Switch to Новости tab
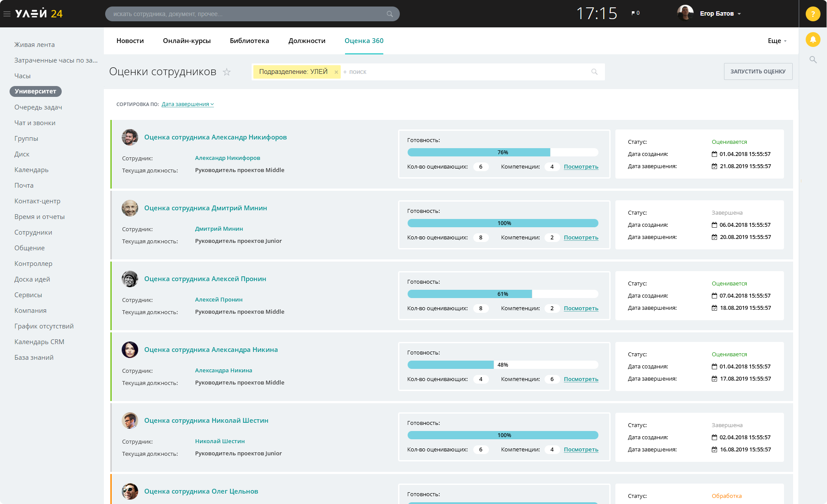The width and height of the screenshot is (827, 504). 130,41
